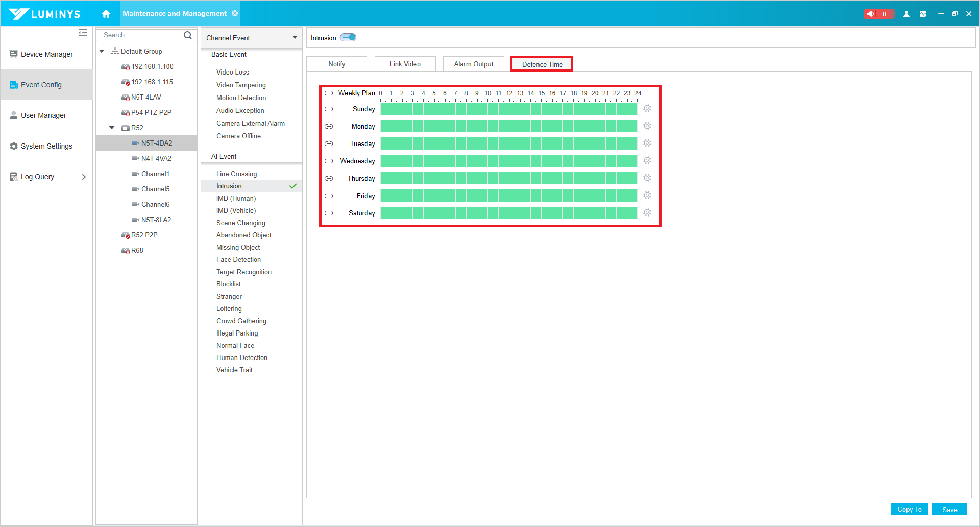The height and width of the screenshot is (527, 980).
Task: Click Friday's link icon
Action: [x=329, y=196]
